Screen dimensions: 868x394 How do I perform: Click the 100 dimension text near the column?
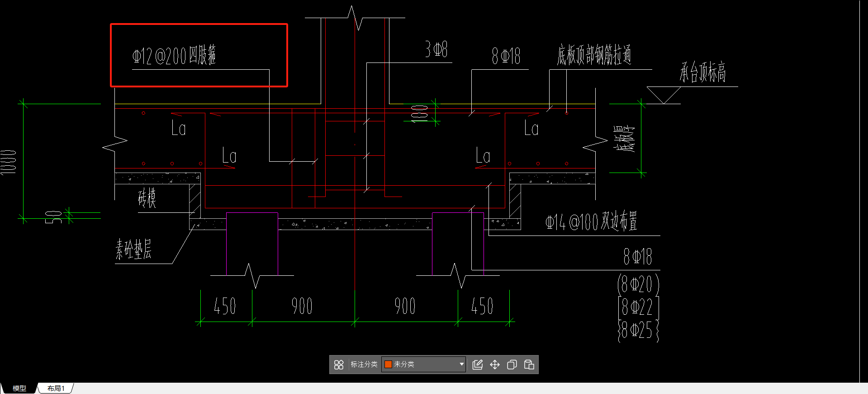[420, 113]
